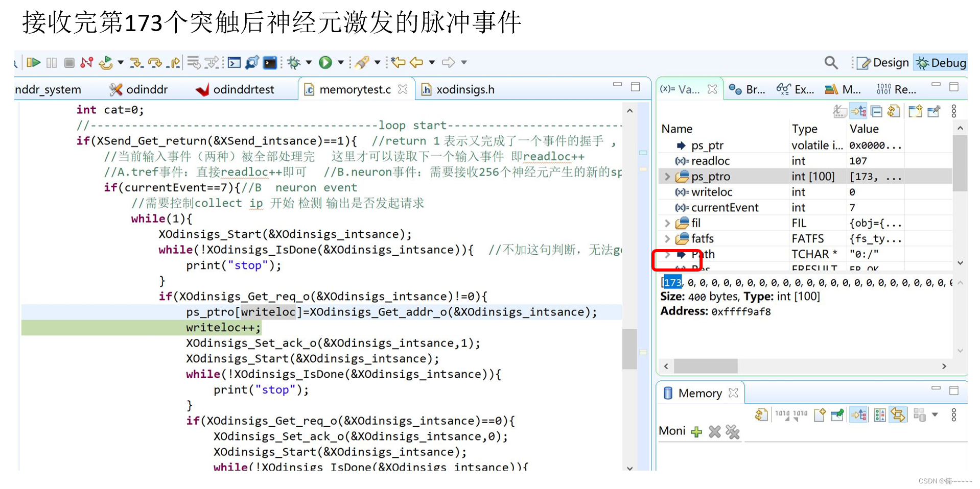Click the Open Element pen icon

(x=362, y=62)
